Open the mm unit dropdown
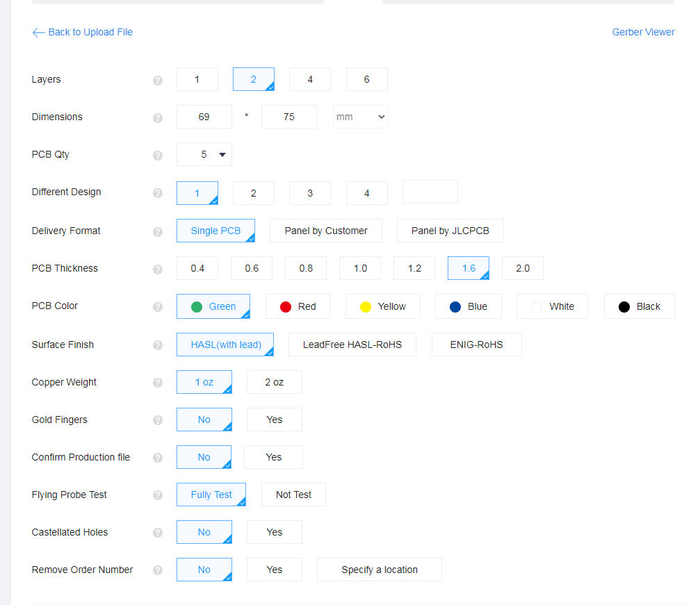Image resolution: width=700 pixels, height=605 pixels. 361,117
